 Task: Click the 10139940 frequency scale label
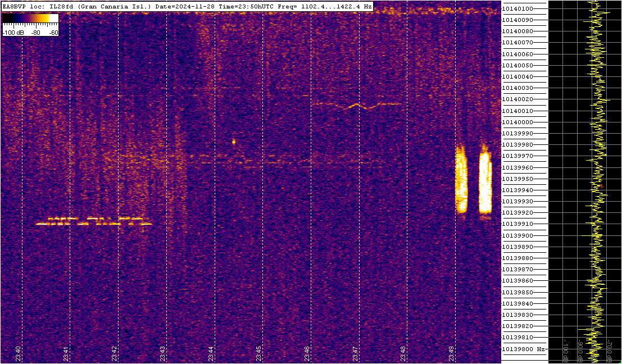(517, 190)
